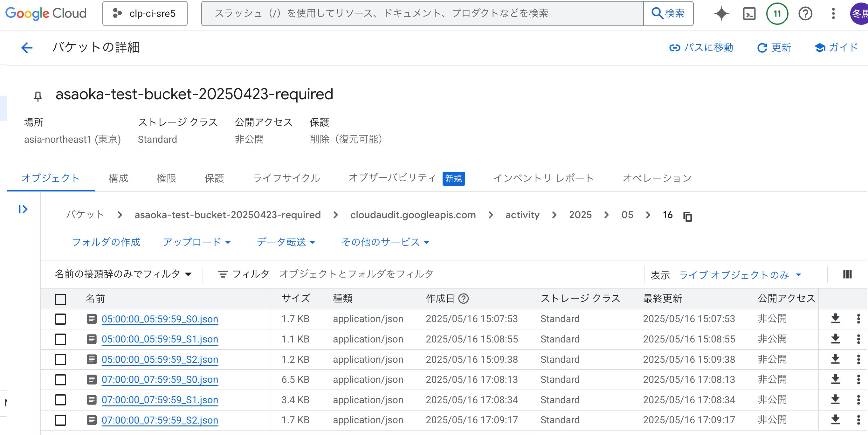
Task: Open the Gemini sparkle assistant icon
Action: (x=721, y=13)
